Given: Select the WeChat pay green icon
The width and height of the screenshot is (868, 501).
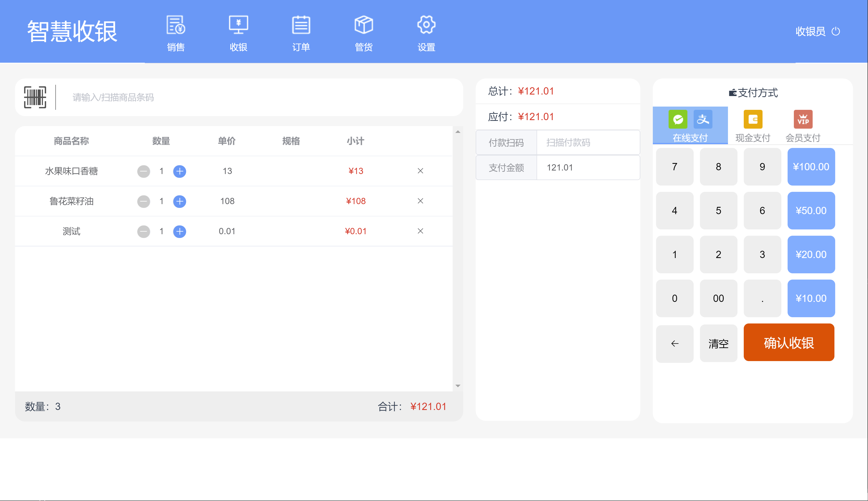Looking at the screenshot, I should 678,119.
